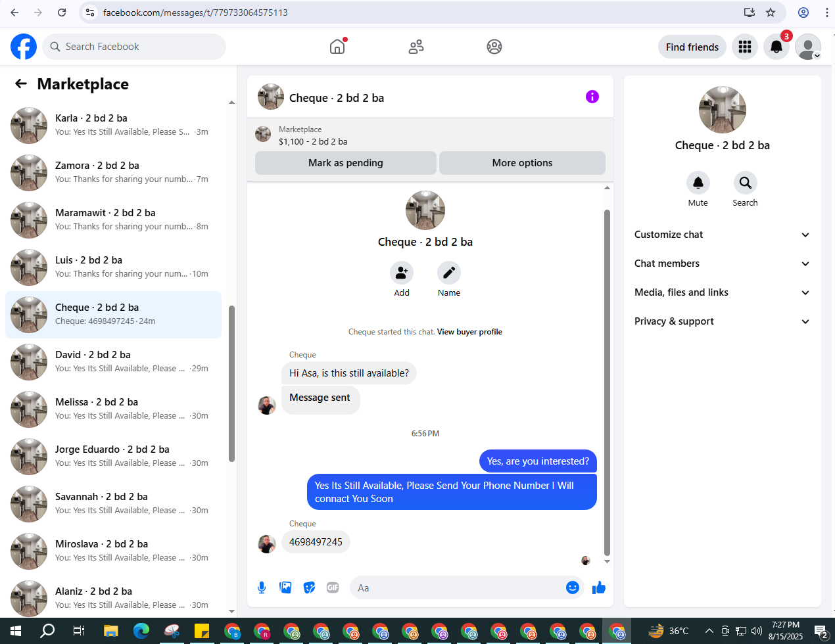This screenshot has height=644, width=835.
Task: Click the phone number message 4698497245
Action: click(316, 542)
